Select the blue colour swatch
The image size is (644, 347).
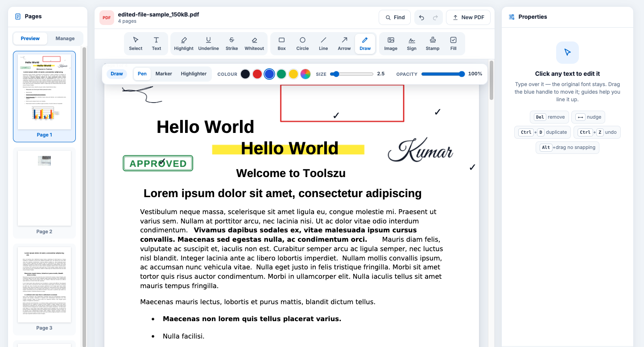coord(269,74)
